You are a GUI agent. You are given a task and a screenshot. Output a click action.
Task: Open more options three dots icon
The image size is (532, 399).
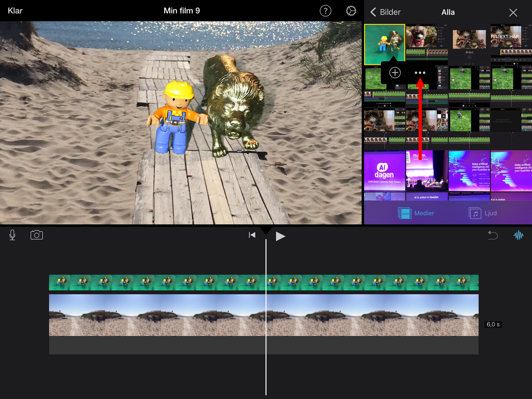point(420,73)
